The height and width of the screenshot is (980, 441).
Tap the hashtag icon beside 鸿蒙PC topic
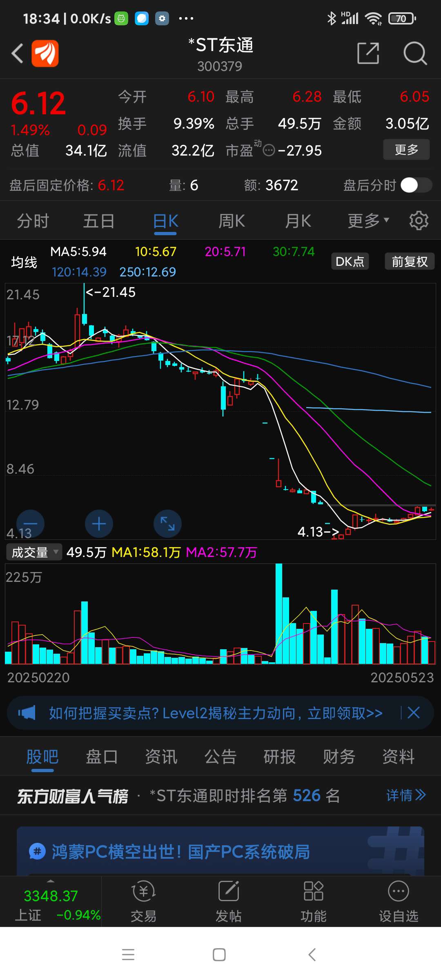tap(37, 852)
